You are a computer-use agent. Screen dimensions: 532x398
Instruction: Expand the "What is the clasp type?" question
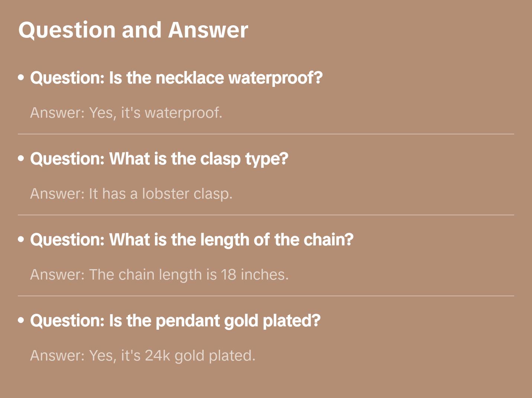tap(159, 159)
